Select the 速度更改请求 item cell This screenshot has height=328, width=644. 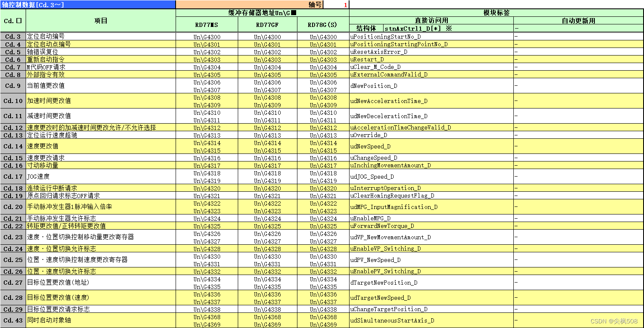coord(101,158)
